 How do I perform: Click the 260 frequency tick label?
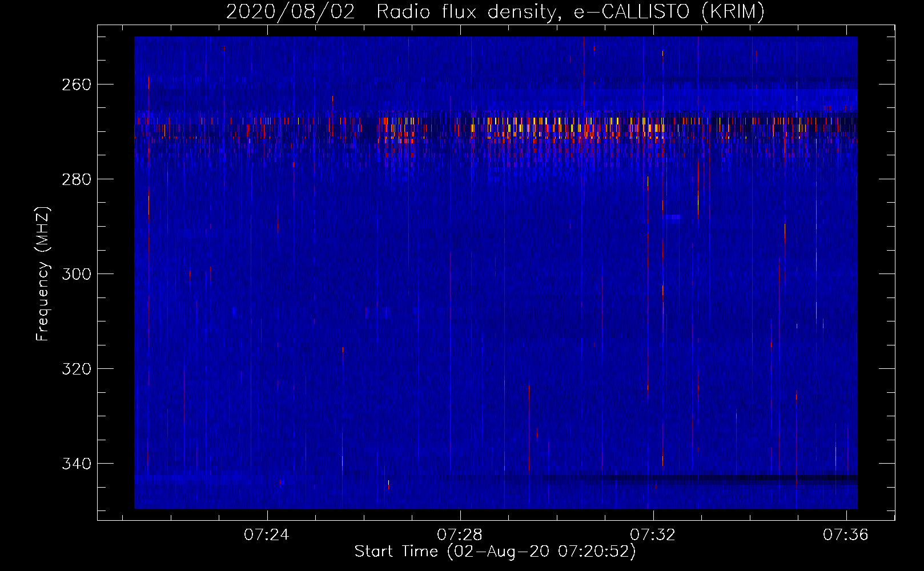click(77, 85)
